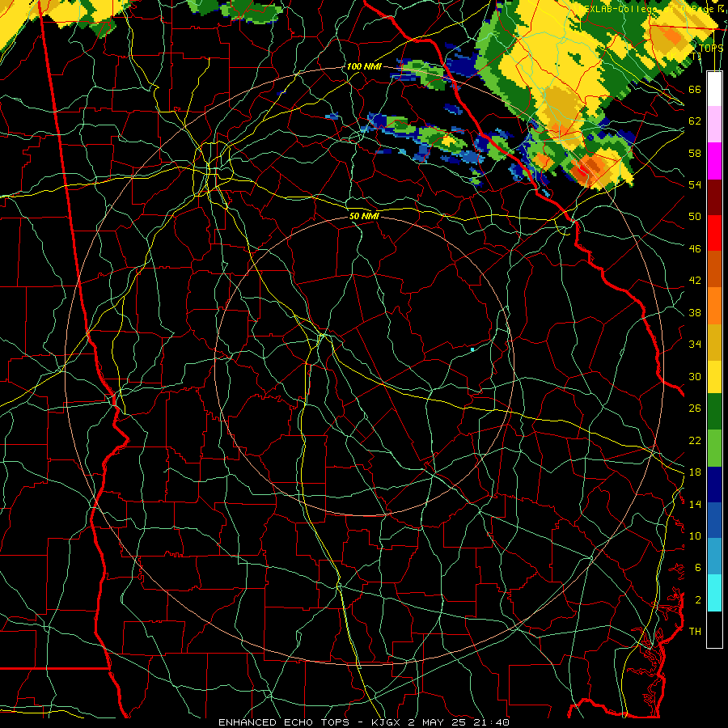This screenshot has width=728, height=728.
Task: Click the "22" scale label
Action: 695,440
